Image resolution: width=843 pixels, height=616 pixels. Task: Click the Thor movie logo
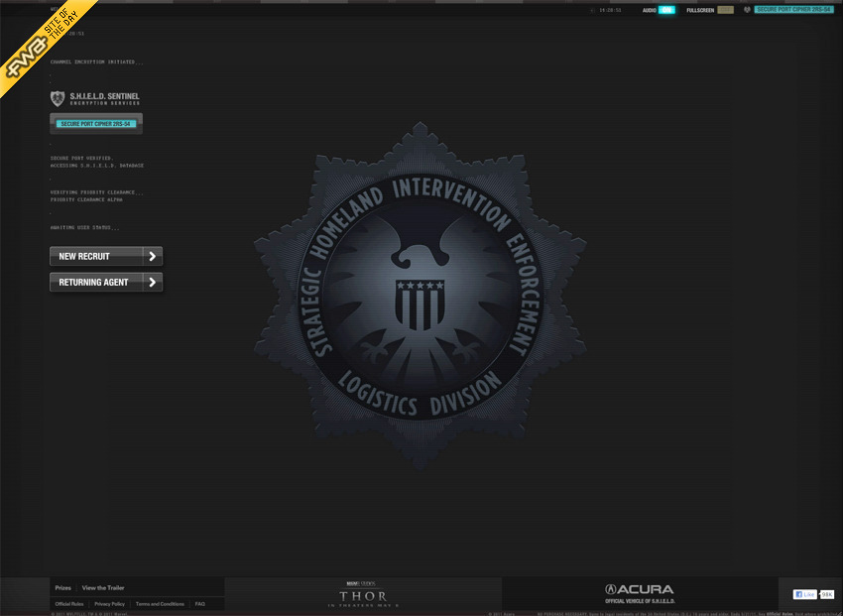(x=363, y=595)
